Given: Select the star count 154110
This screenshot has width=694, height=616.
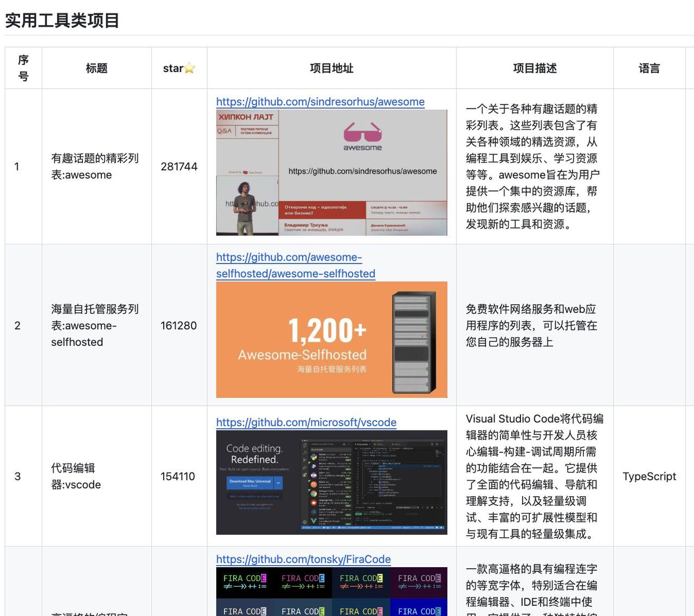Looking at the screenshot, I should (x=178, y=476).
